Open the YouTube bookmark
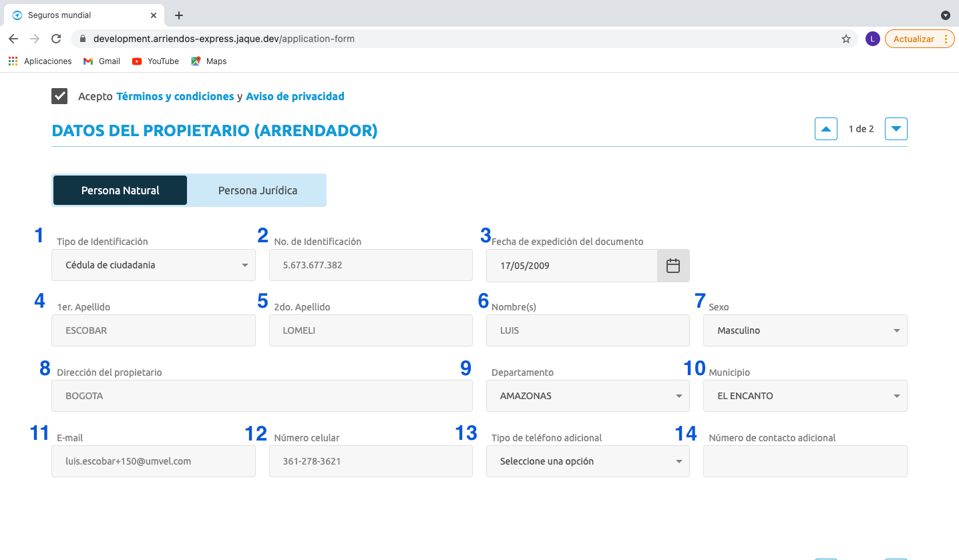This screenshot has height=560, width=959. point(156,61)
